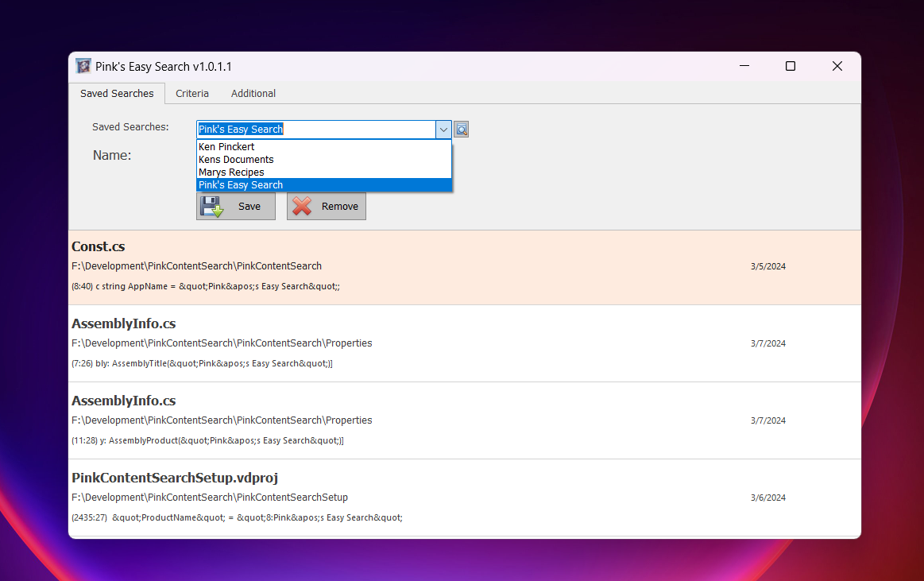Click the app icon in title bar
This screenshot has width=924, height=581.
pos(83,66)
